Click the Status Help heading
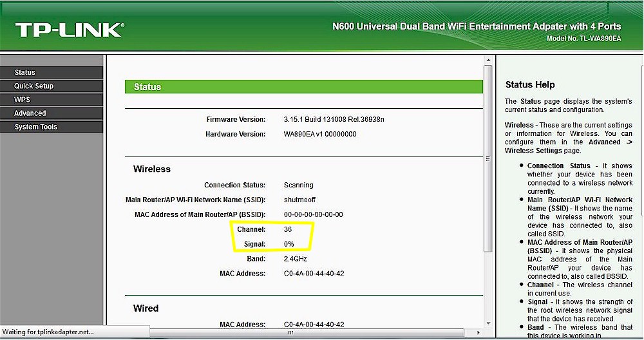This screenshot has height=340, width=644. pos(530,85)
